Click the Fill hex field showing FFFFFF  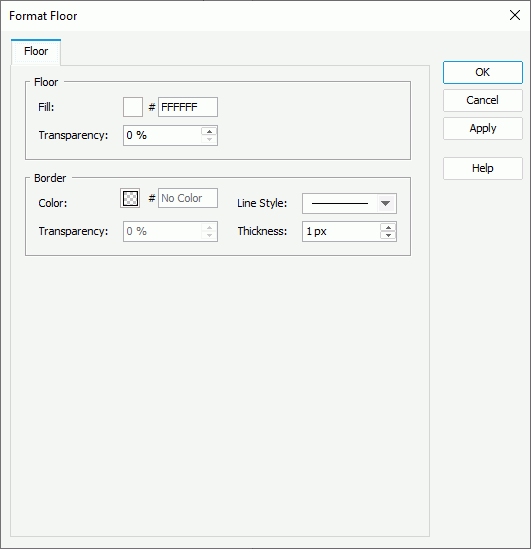[188, 107]
